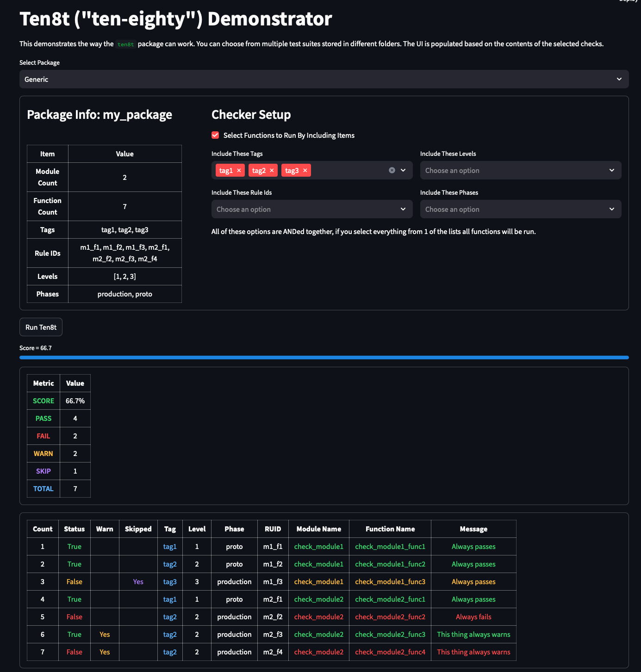Screen dimensions: 641x672
Task: Click the TOTAL metric label
Action: 44,489
